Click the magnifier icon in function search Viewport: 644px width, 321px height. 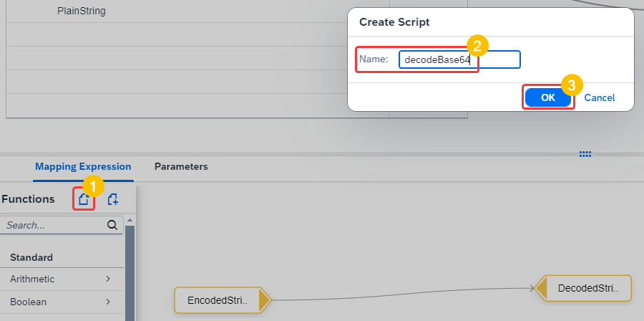click(112, 225)
